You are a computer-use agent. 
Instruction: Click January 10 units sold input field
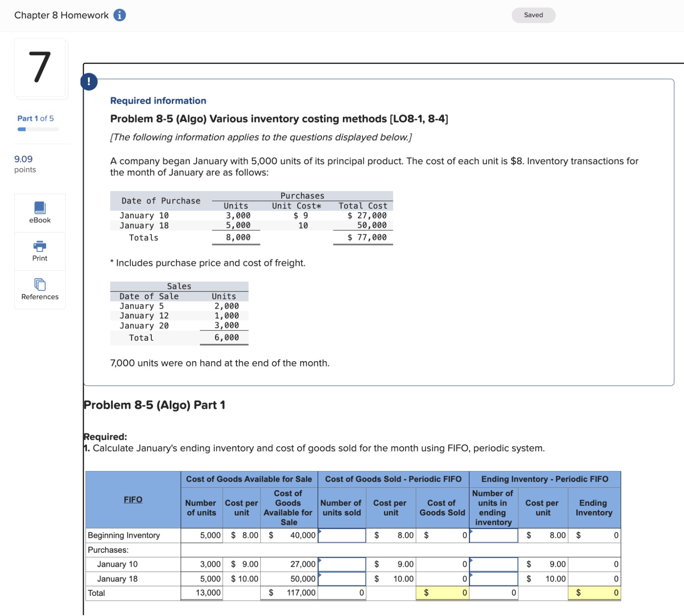click(341, 564)
